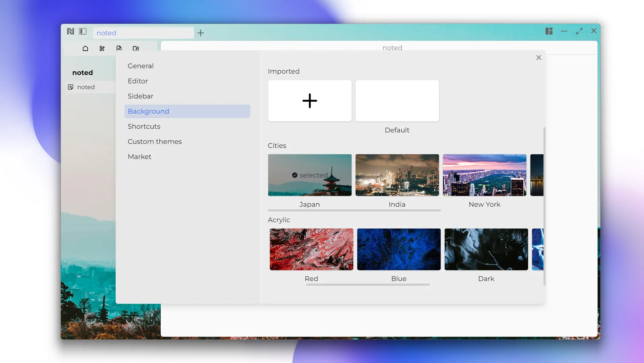Open Sidebar settings section
The width and height of the screenshot is (644, 363).
pyautogui.click(x=187, y=96)
